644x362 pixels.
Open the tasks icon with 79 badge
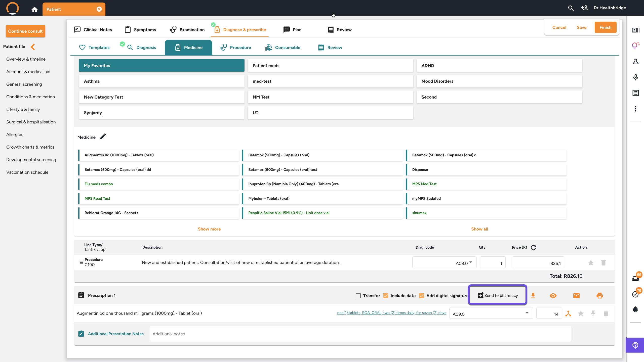tap(635, 294)
